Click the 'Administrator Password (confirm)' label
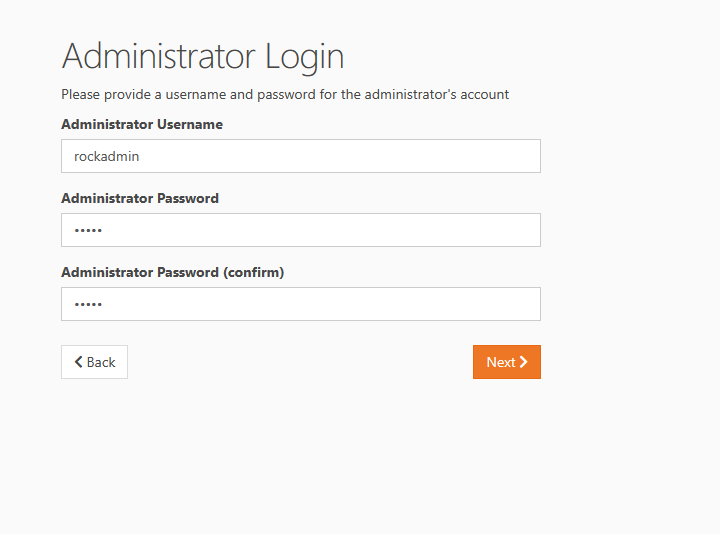Viewport: 720px width, 534px height. coord(172,272)
